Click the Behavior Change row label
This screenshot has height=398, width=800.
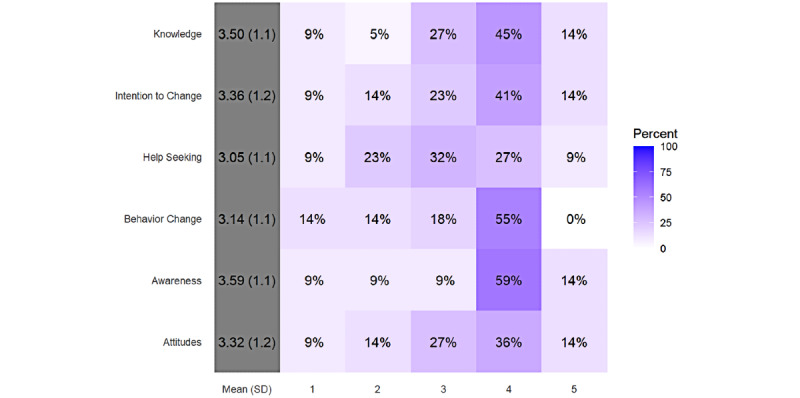coord(163,219)
